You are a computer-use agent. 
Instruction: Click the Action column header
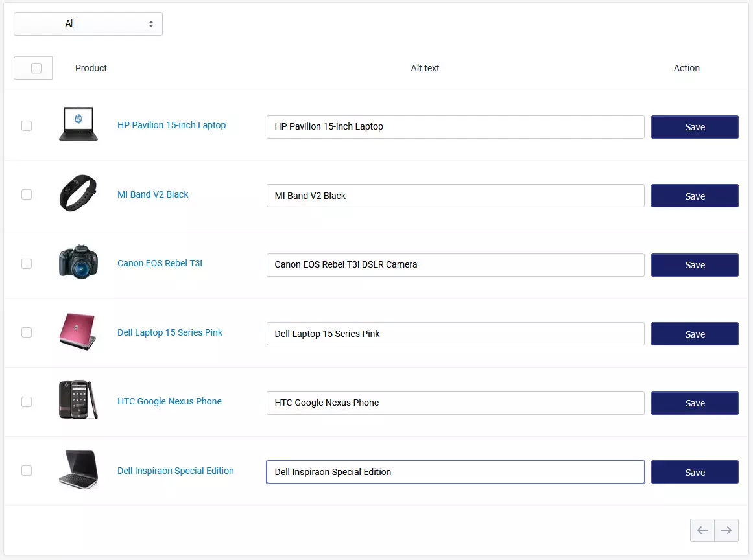click(x=686, y=68)
